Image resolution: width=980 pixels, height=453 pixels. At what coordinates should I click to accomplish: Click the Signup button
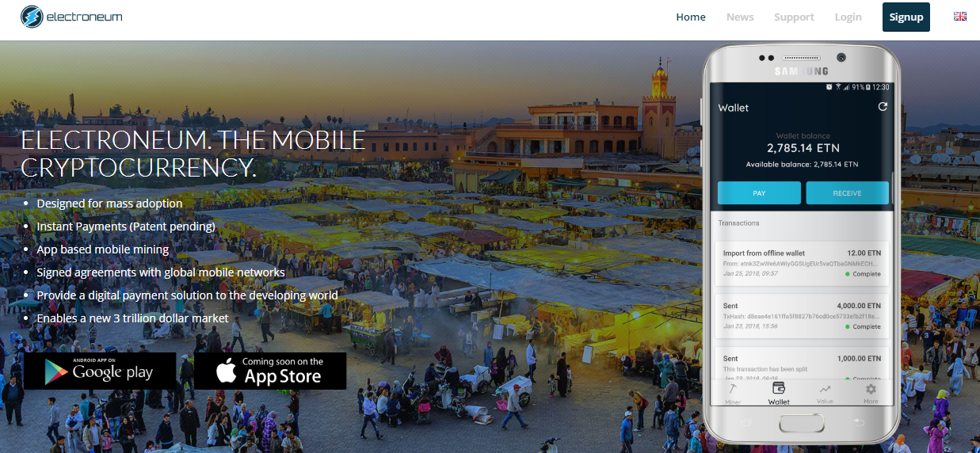click(x=906, y=17)
